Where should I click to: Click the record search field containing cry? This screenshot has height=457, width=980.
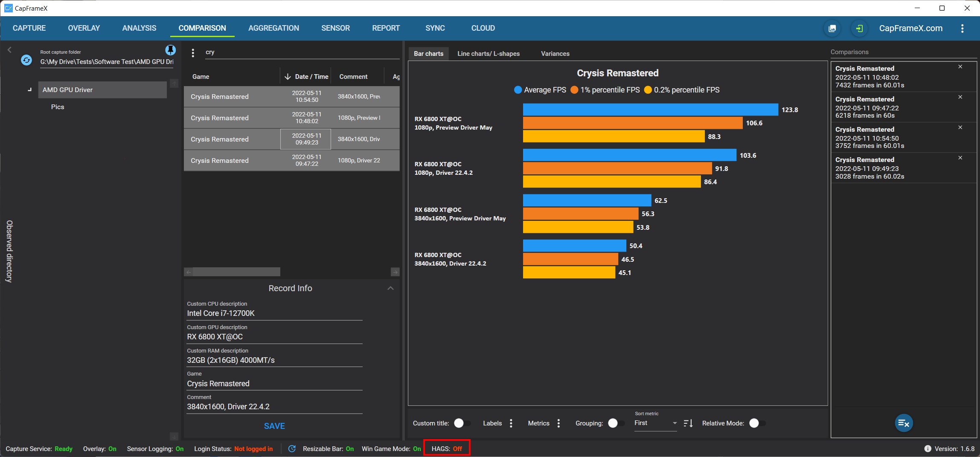(x=302, y=52)
